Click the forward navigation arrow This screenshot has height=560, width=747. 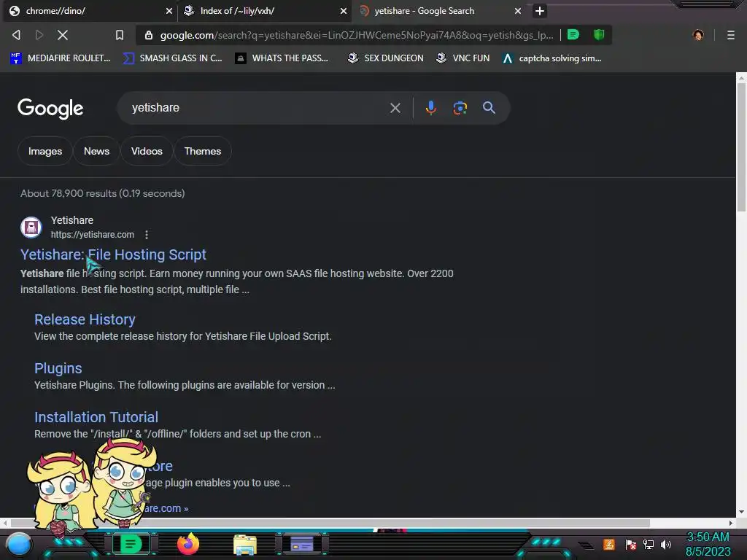[x=39, y=35]
